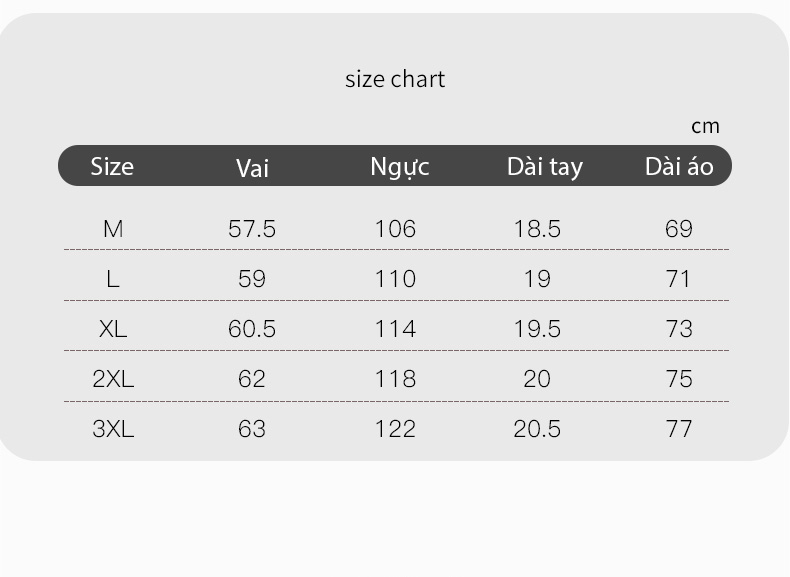Select the 'Dài tay' column header
This screenshot has width=790, height=577.
(x=545, y=167)
